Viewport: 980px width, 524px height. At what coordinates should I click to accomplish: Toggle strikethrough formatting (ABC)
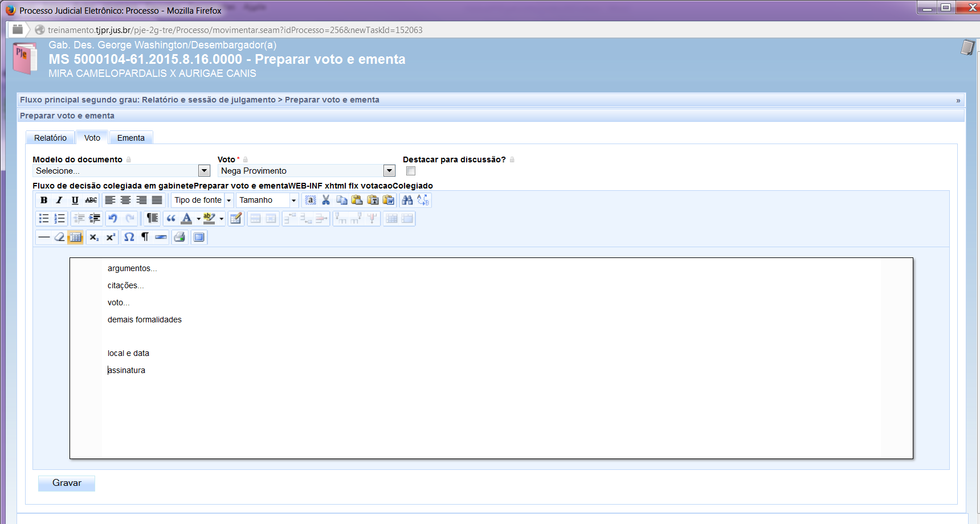pos(91,200)
